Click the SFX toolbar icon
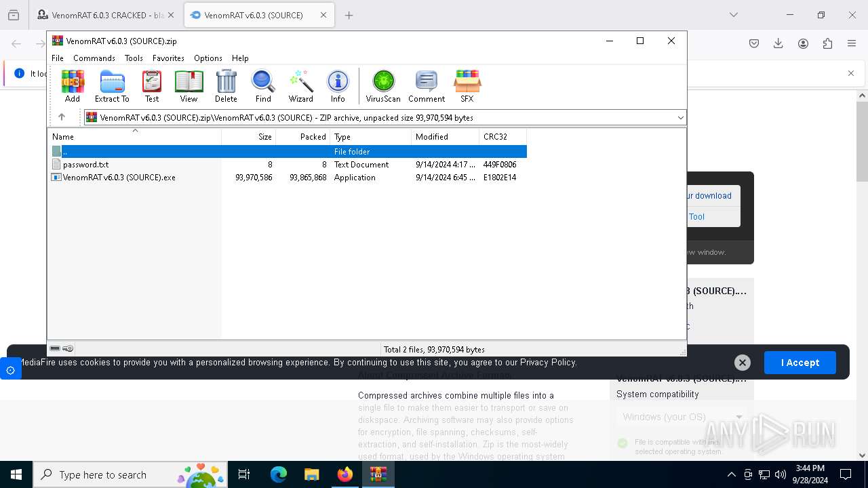 467,85
